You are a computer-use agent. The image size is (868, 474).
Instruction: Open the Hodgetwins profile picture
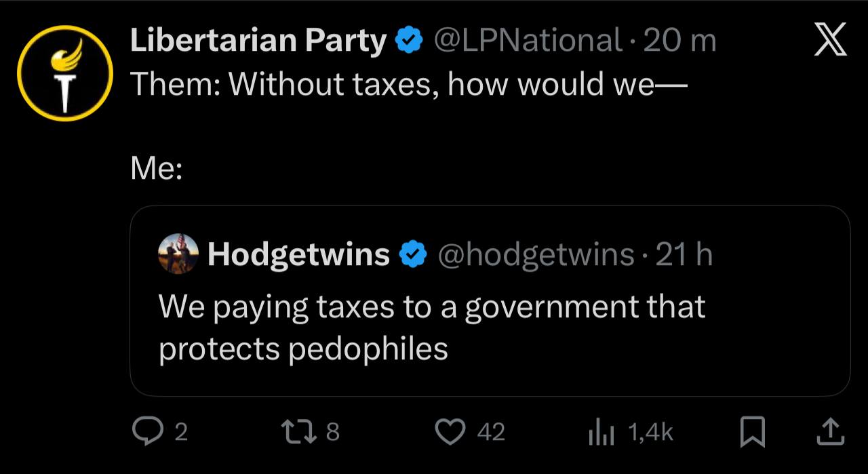click(178, 254)
